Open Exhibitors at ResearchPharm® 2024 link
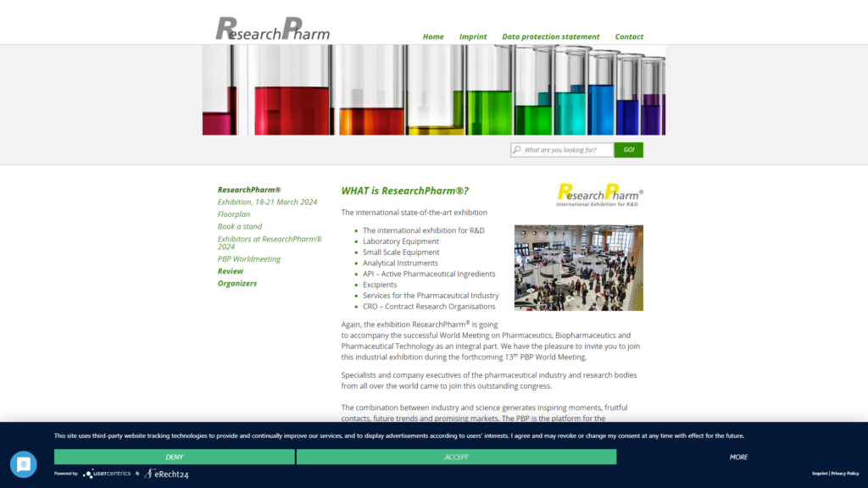 point(270,242)
